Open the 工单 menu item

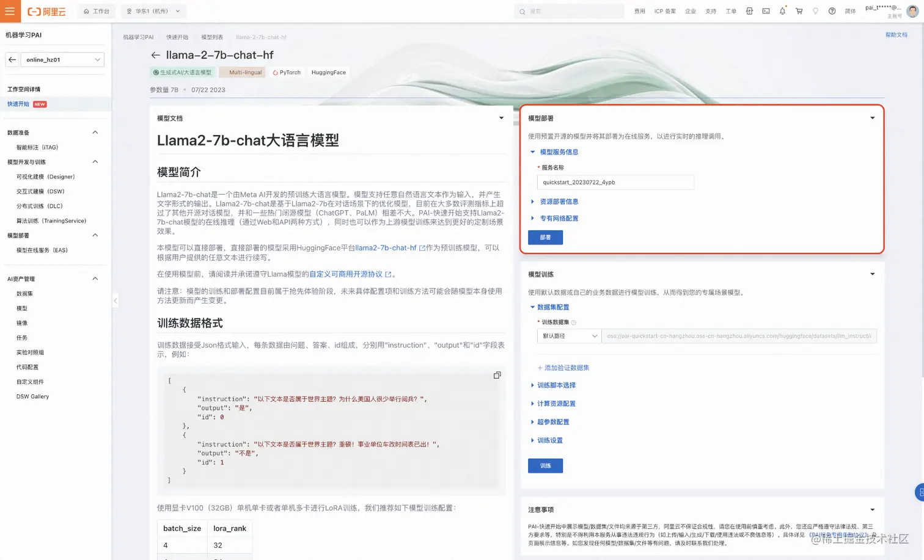coord(731,11)
